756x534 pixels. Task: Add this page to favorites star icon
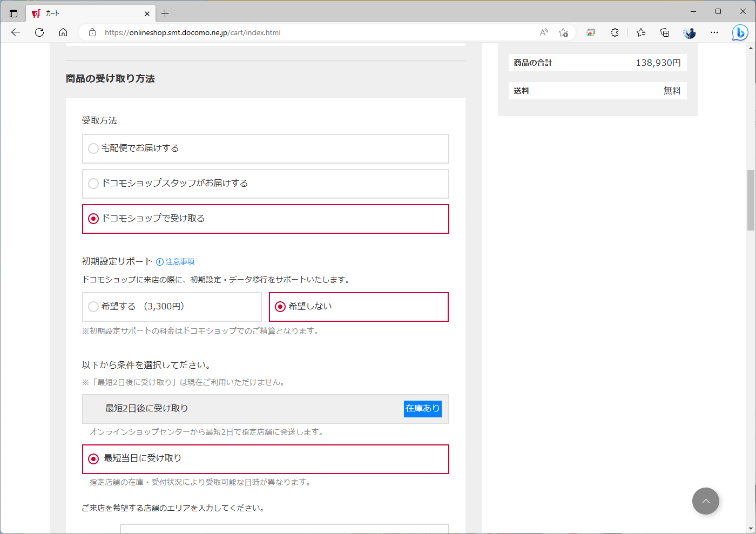pos(563,32)
